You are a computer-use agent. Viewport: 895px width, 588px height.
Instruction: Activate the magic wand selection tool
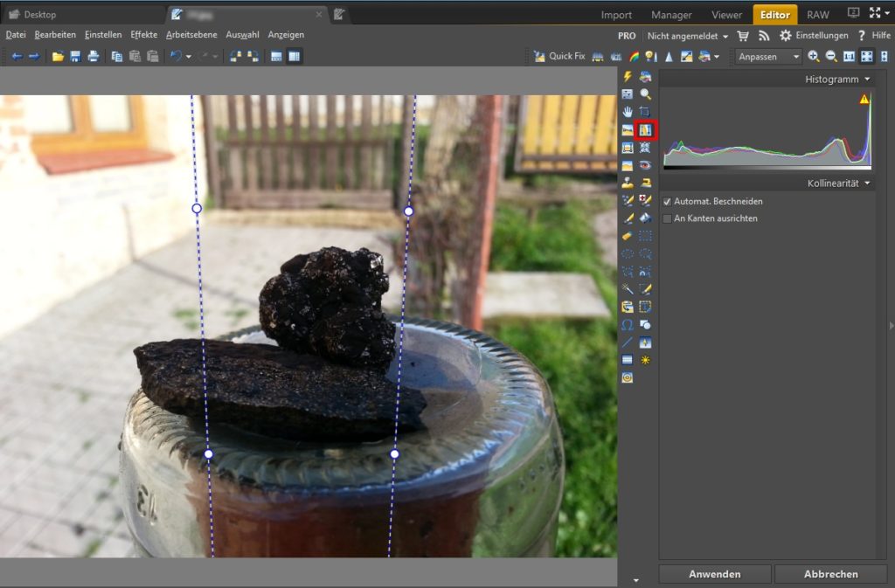pos(628,288)
